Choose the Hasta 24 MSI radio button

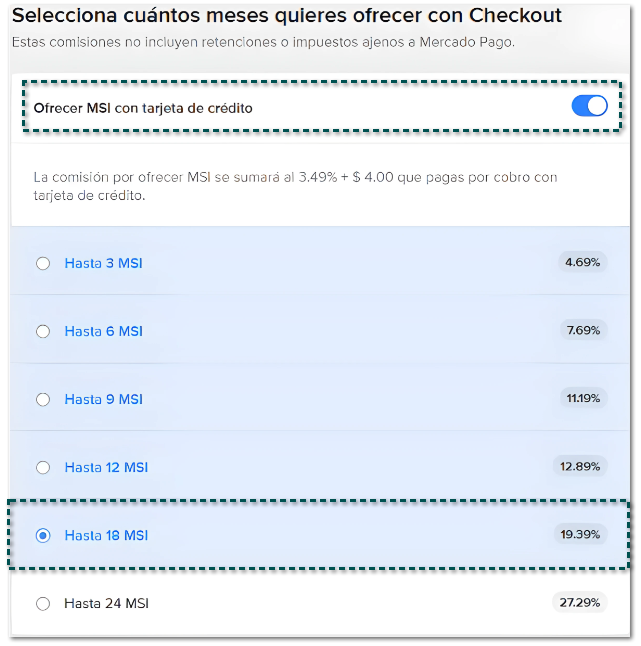(42, 604)
